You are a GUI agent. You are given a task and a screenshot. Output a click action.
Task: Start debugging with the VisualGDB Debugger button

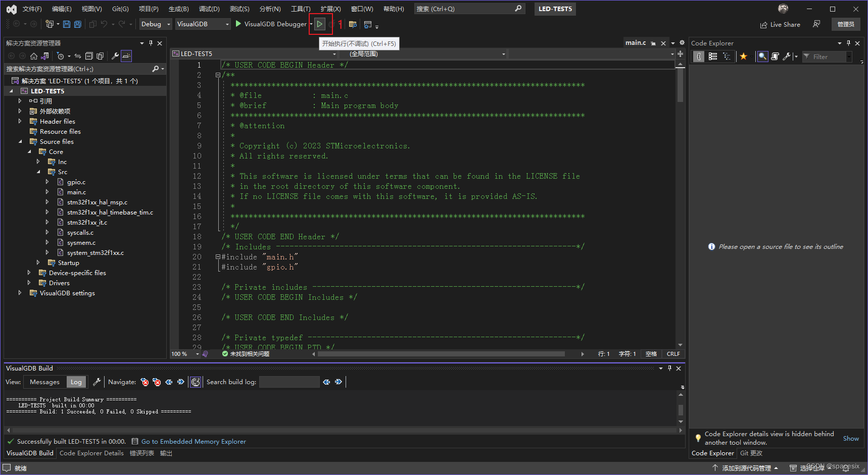(x=271, y=24)
